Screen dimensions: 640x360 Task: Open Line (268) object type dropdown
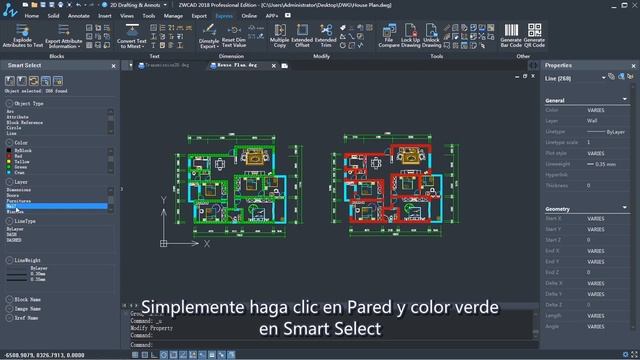coord(603,78)
